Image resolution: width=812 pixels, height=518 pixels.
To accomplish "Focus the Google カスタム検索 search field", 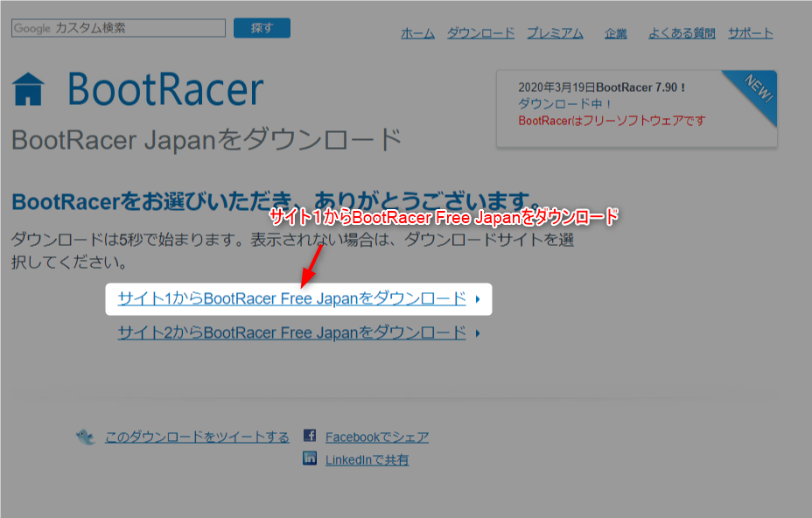I will [x=119, y=28].
